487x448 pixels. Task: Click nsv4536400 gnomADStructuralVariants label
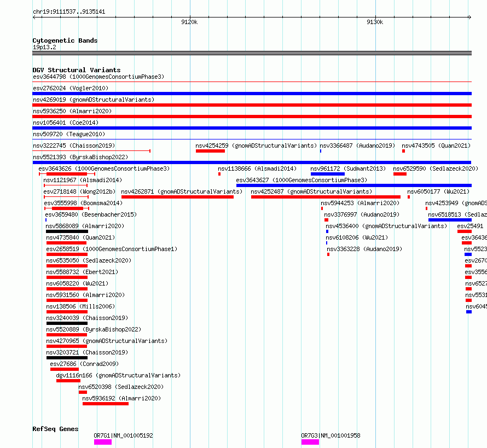click(x=386, y=226)
